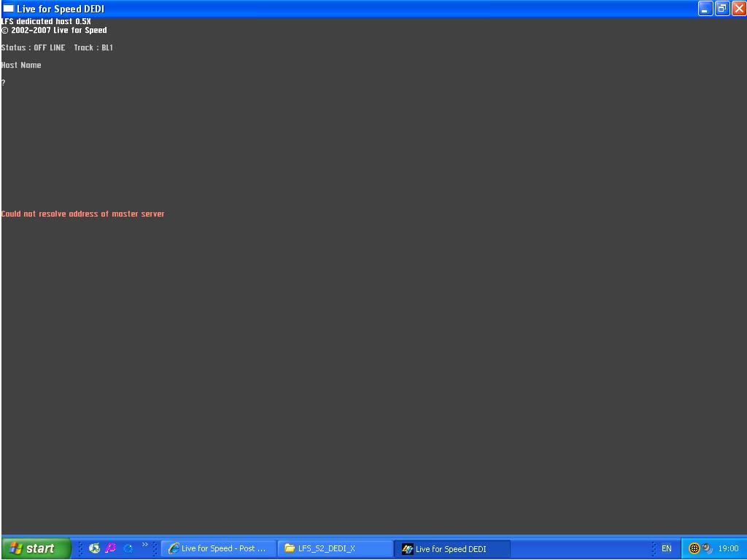747x560 pixels.
Task: Click the first quick launch icon
Action: click(94, 548)
